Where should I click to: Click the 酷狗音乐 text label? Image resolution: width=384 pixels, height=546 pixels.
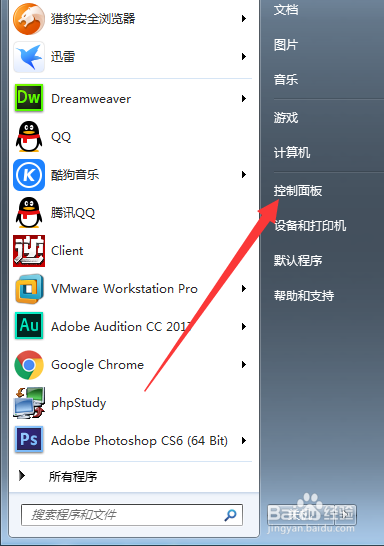point(75,175)
